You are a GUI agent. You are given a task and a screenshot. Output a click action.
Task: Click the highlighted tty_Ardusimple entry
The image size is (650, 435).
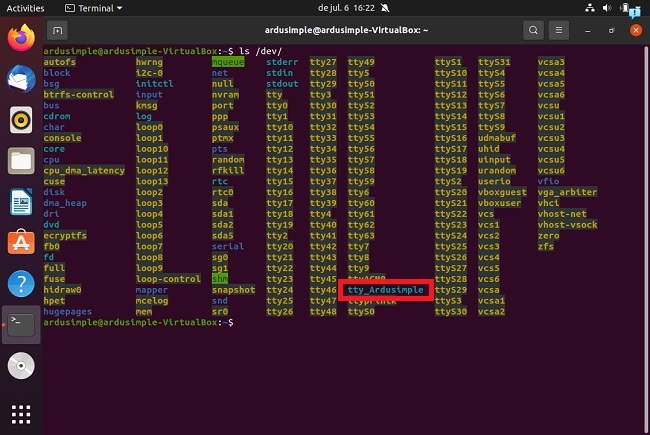coord(385,290)
